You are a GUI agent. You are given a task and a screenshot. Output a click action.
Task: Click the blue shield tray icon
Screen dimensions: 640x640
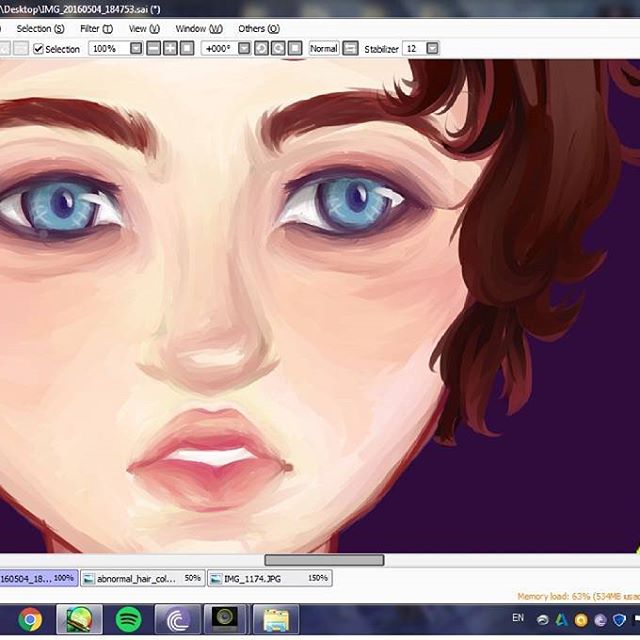[619, 620]
